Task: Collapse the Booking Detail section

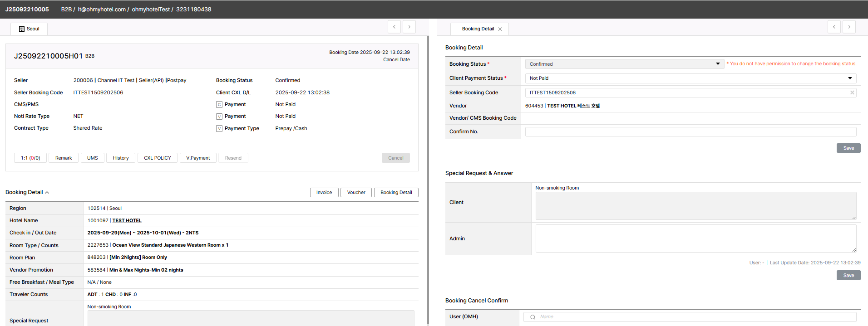Action: [x=47, y=193]
